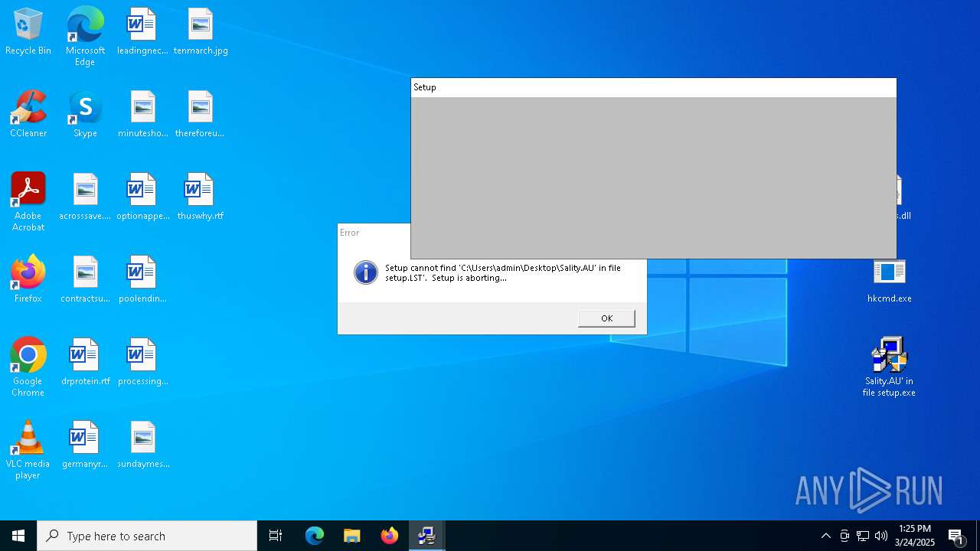Show hidden system tray icons
980x551 pixels.
[x=826, y=536]
